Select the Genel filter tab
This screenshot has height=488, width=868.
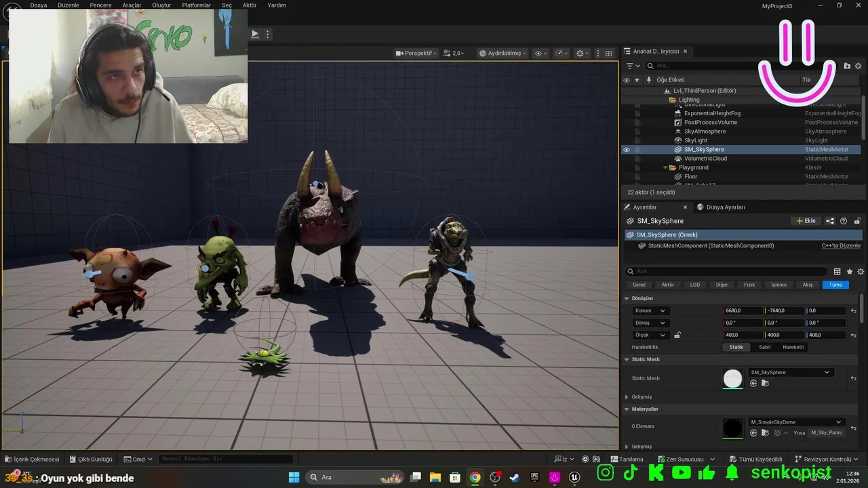639,285
